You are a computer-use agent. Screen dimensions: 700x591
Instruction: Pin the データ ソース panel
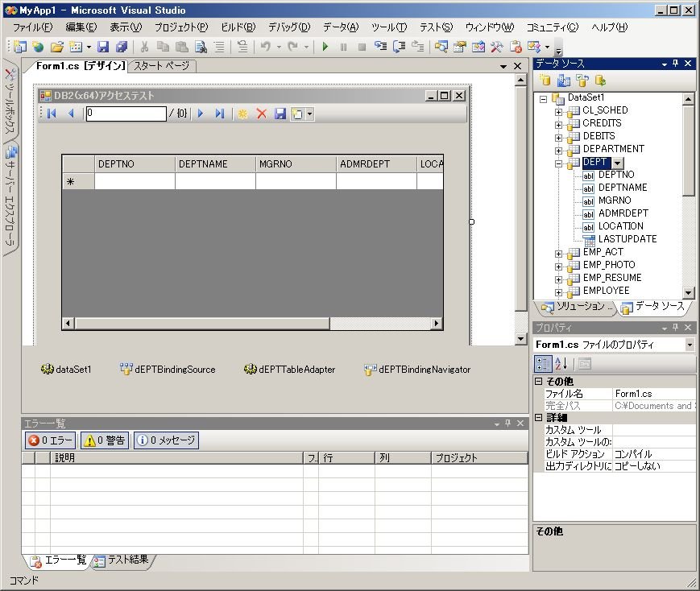[x=676, y=64]
